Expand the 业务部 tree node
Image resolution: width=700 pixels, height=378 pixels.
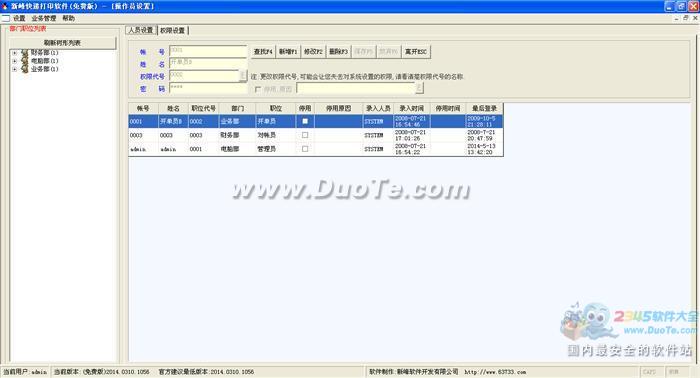[x=14, y=69]
